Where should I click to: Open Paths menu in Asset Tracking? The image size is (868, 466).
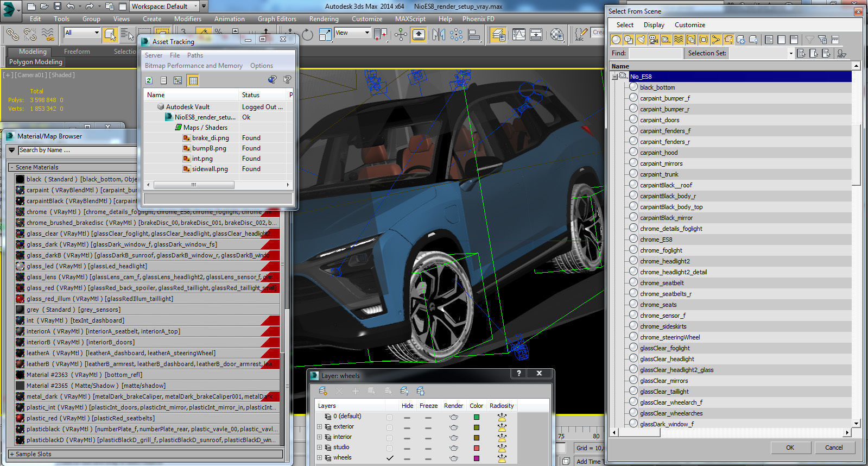point(195,55)
